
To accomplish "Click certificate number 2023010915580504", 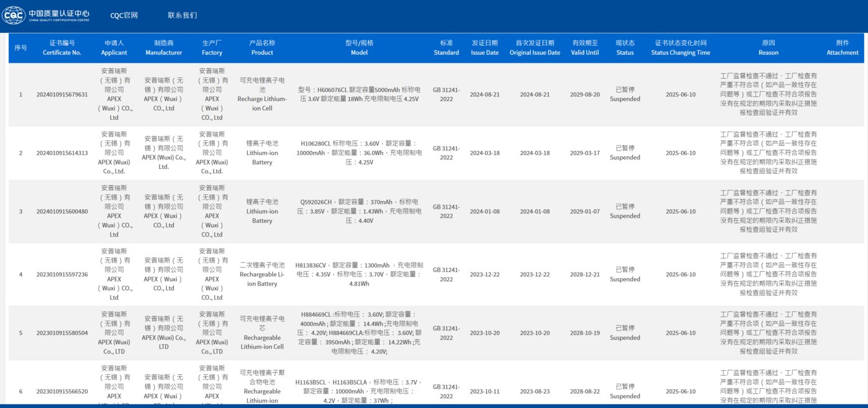I will click(x=62, y=333).
